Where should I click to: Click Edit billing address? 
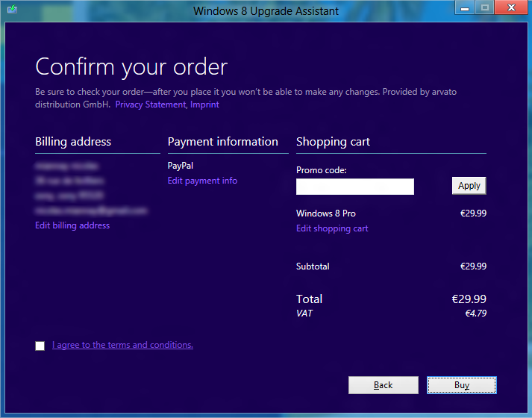pyautogui.click(x=72, y=225)
